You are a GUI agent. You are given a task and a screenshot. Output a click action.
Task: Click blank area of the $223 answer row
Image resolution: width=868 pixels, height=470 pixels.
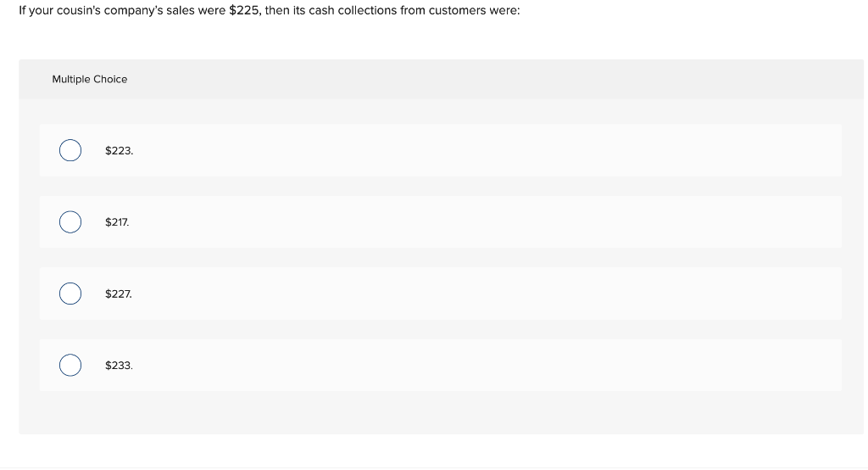pos(487,150)
